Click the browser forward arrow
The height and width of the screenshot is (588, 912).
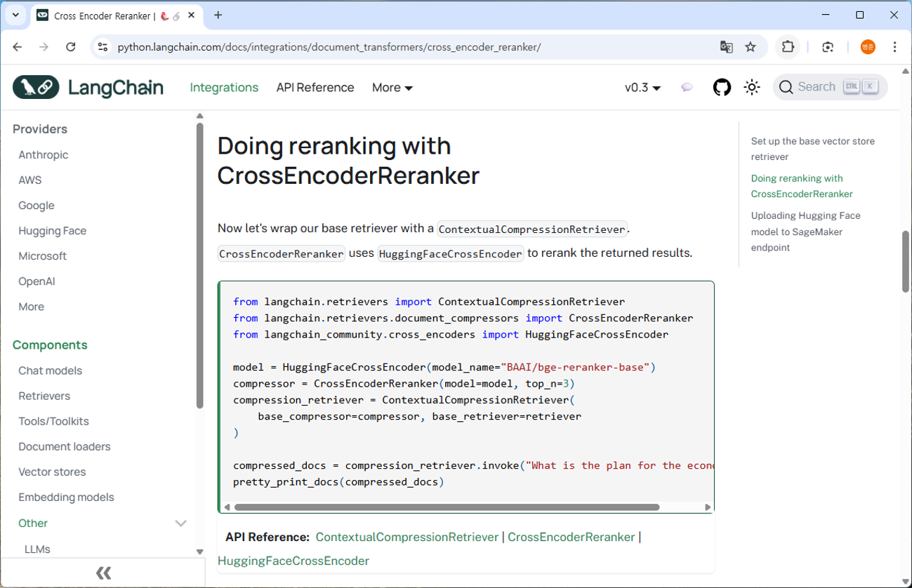point(44,47)
